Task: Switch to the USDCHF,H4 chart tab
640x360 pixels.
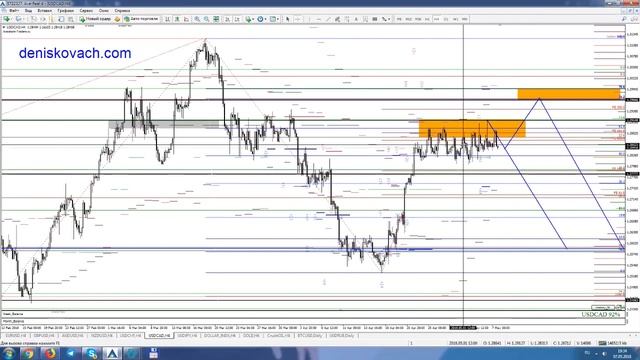Action: (131, 335)
